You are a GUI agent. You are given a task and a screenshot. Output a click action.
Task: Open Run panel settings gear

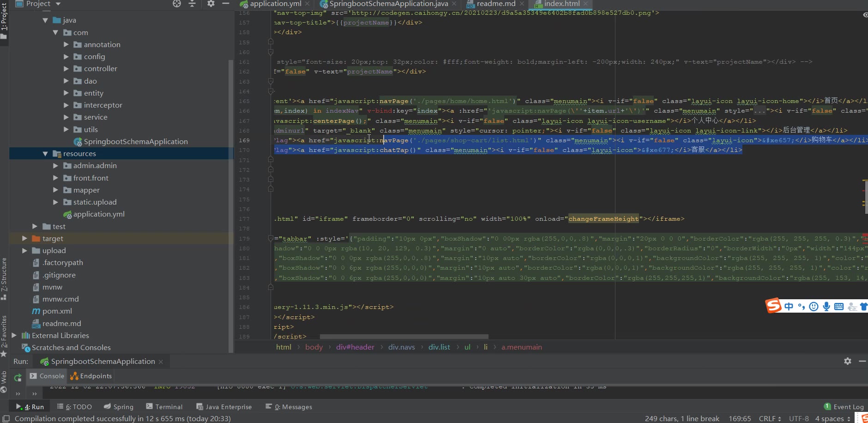coord(848,361)
